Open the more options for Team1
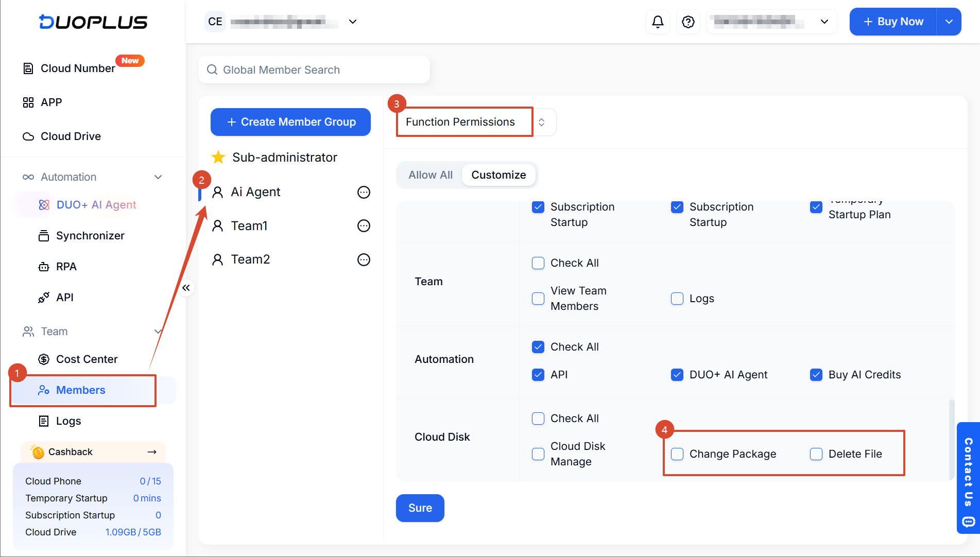 (364, 226)
